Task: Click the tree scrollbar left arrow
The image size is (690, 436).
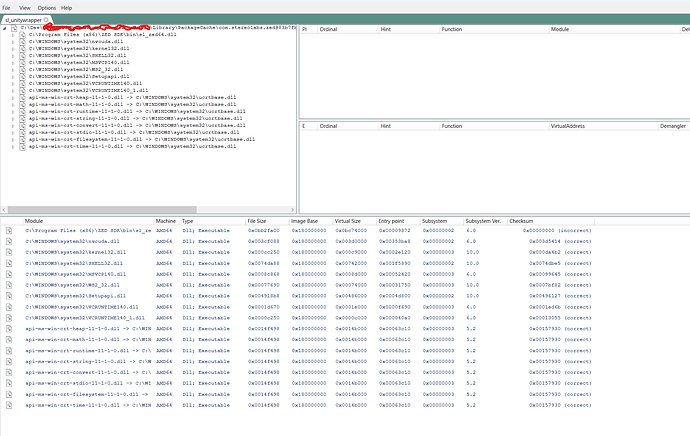Action: pos(4,209)
